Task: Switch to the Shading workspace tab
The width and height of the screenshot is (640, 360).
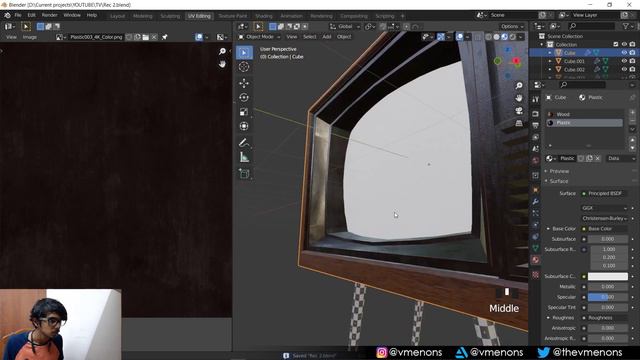Action: pyautogui.click(x=264, y=16)
